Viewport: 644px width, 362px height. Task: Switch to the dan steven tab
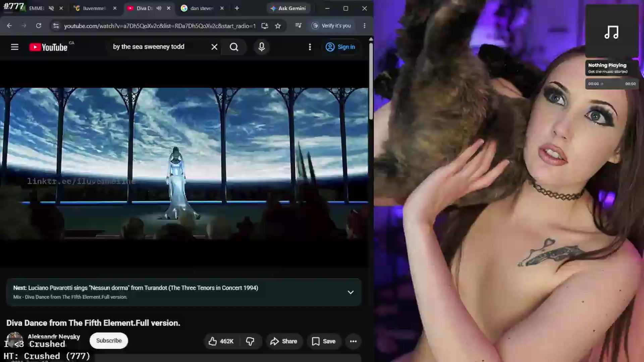click(x=202, y=8)
